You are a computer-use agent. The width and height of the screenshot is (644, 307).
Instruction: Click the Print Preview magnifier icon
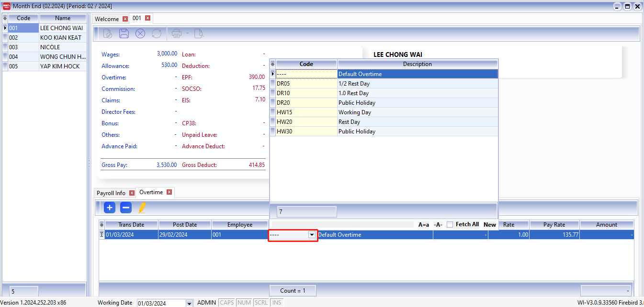[199, 33]
